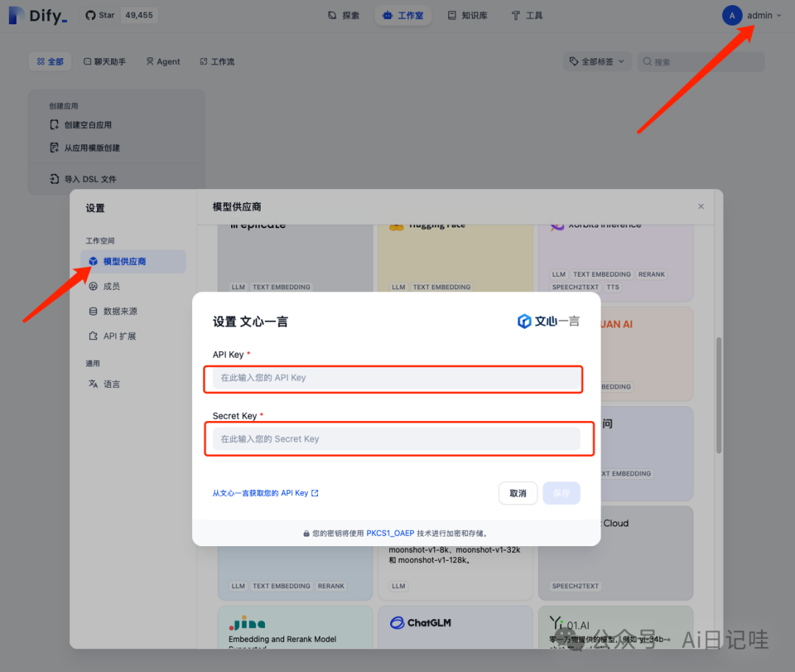This screenshot has width=795, height=672.
Task: Open the Jina provider card
Action: [295, 627]
